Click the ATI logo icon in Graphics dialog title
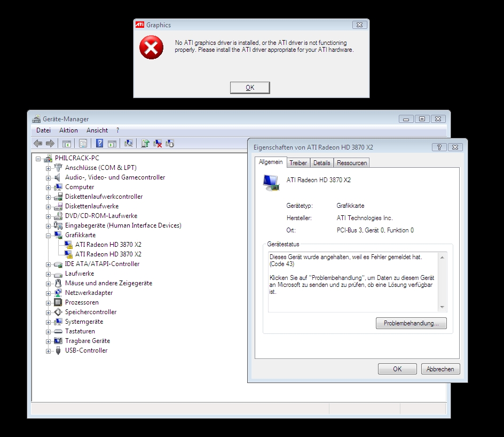504x437 pixels. (139, 25)
